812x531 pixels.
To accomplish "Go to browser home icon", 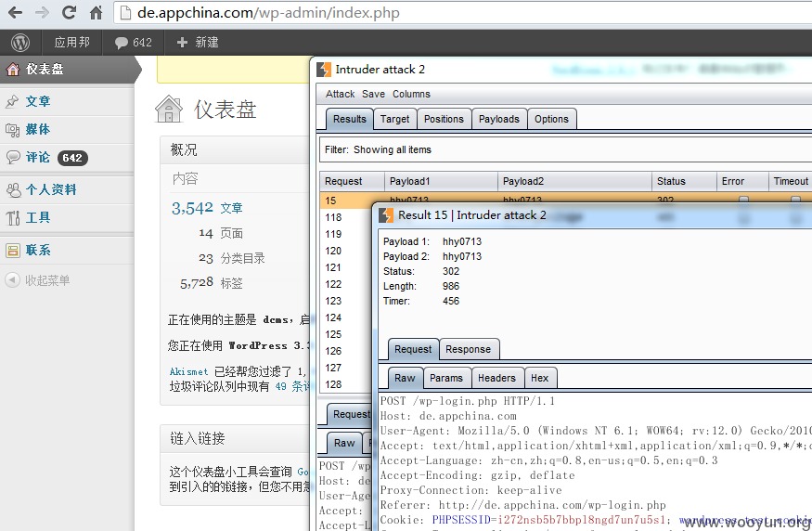I will [96, 12].
